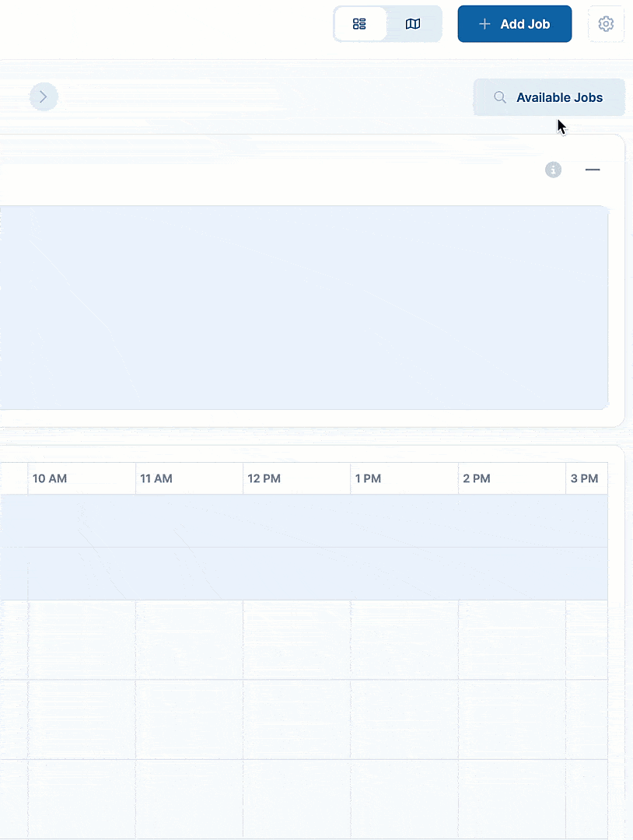Show details with the info icon
Viewport: 633px width, 840px height.
tap(553, 170)
